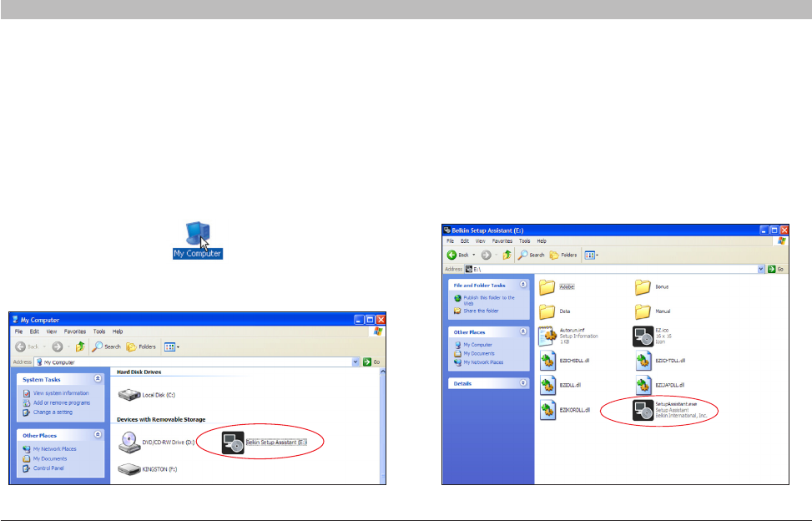
Task: Open the Manual folder
Action: click(x=653, y=311)
